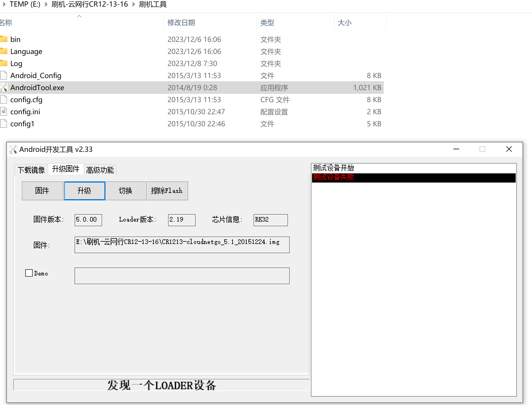The image size is (532, 405).
Task: Click the 固件 path field
Action: (x=182, y=245)
